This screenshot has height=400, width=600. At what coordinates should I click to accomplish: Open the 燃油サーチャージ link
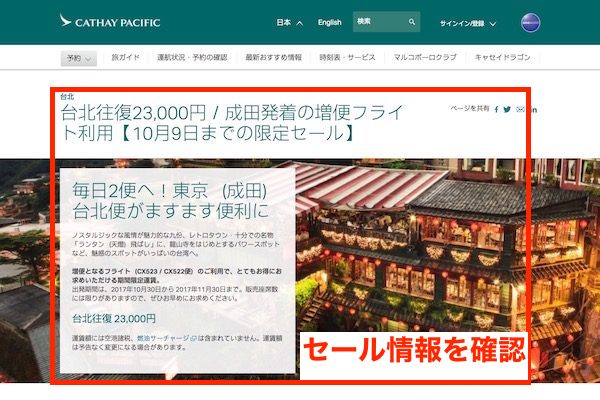[x=167, y=338]
